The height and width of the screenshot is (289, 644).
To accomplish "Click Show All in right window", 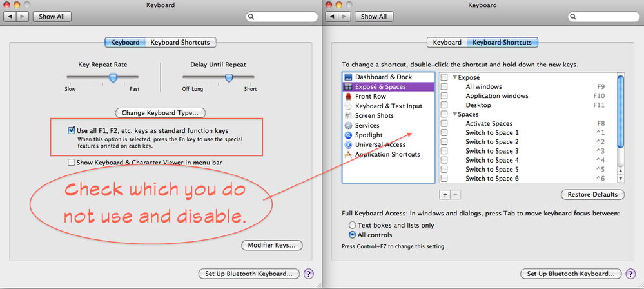I will click(x=374, y=17).
